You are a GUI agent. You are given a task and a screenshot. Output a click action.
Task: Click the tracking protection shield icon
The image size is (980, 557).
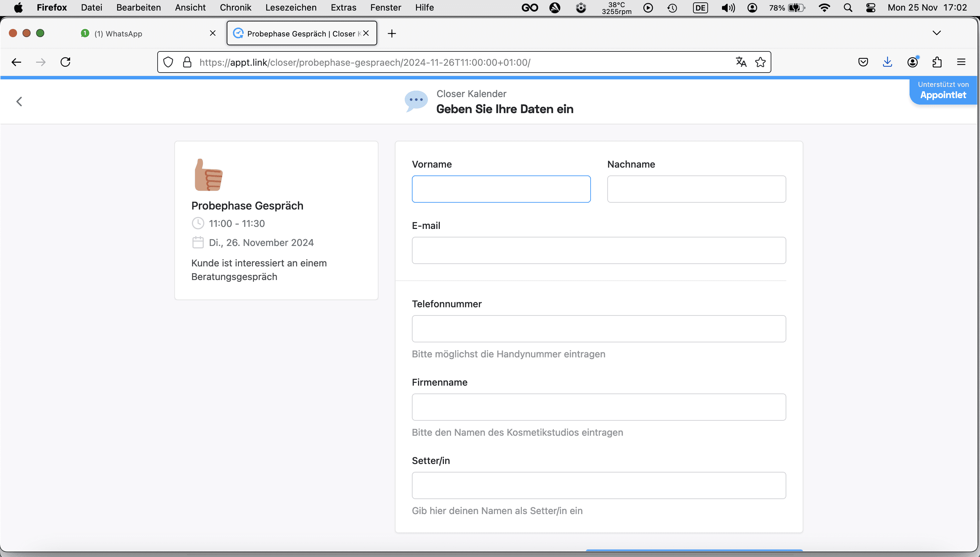tap(168, 62)
